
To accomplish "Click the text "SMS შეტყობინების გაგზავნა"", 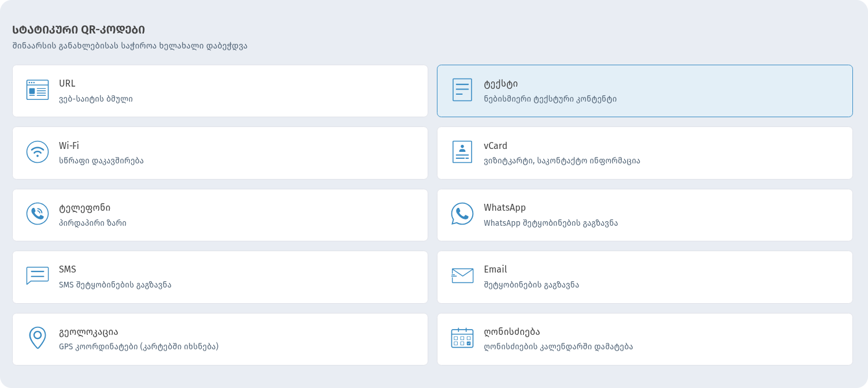I will 115,285.
